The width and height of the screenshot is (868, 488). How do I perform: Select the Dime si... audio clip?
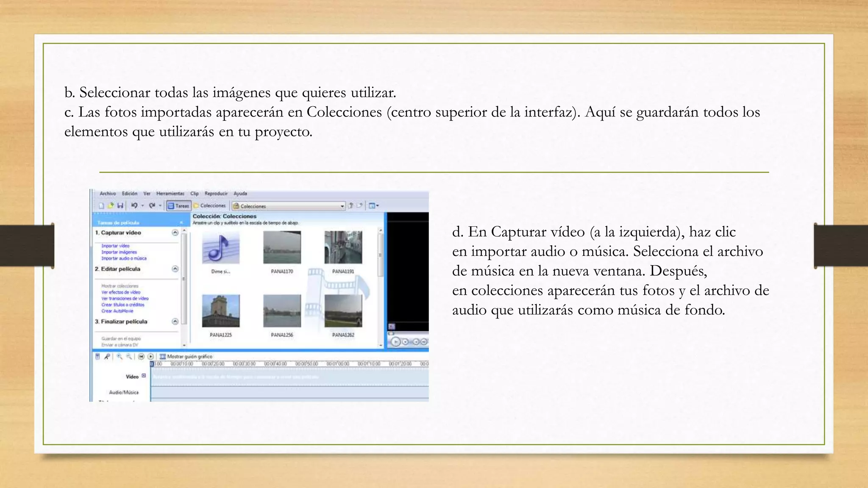(221, 248)
